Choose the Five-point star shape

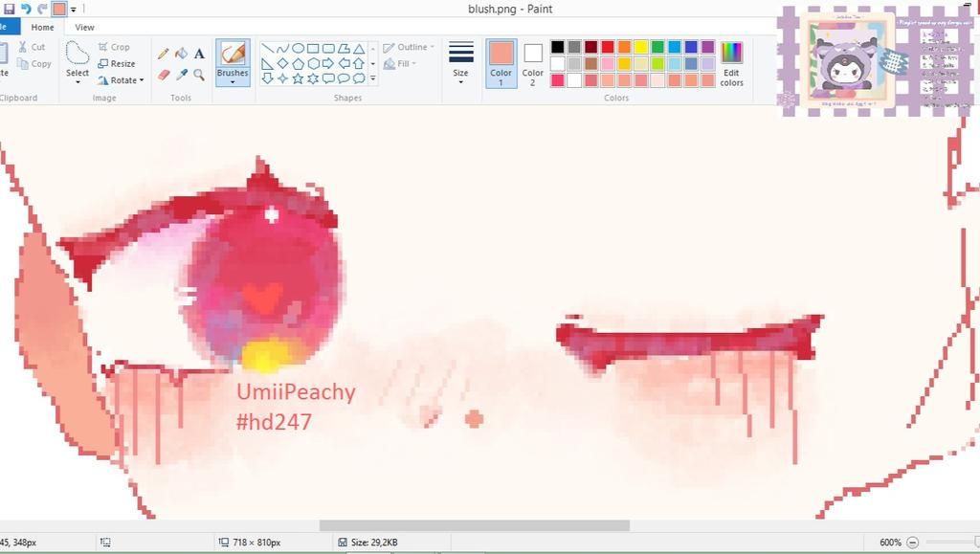coord(299,78)
